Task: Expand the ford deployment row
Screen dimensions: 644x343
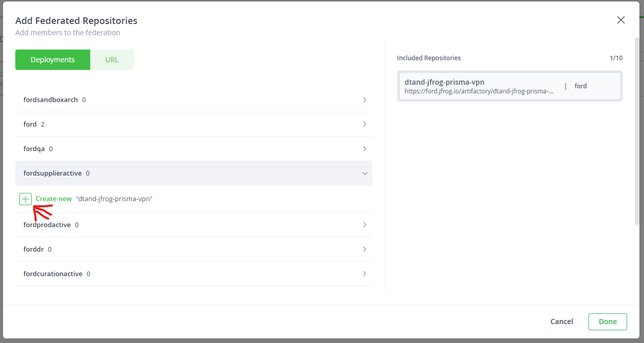Action: 194,125
